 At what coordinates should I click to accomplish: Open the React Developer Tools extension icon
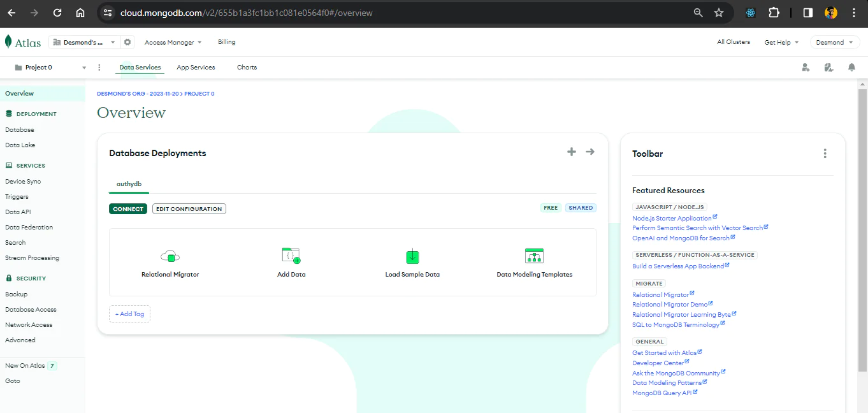(x=751, y=13)
